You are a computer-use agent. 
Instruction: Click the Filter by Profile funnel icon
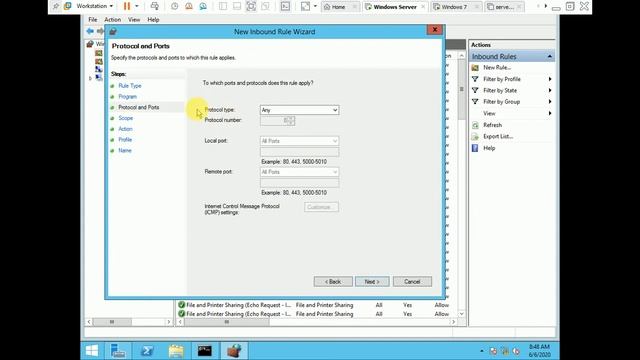point(475,79)
